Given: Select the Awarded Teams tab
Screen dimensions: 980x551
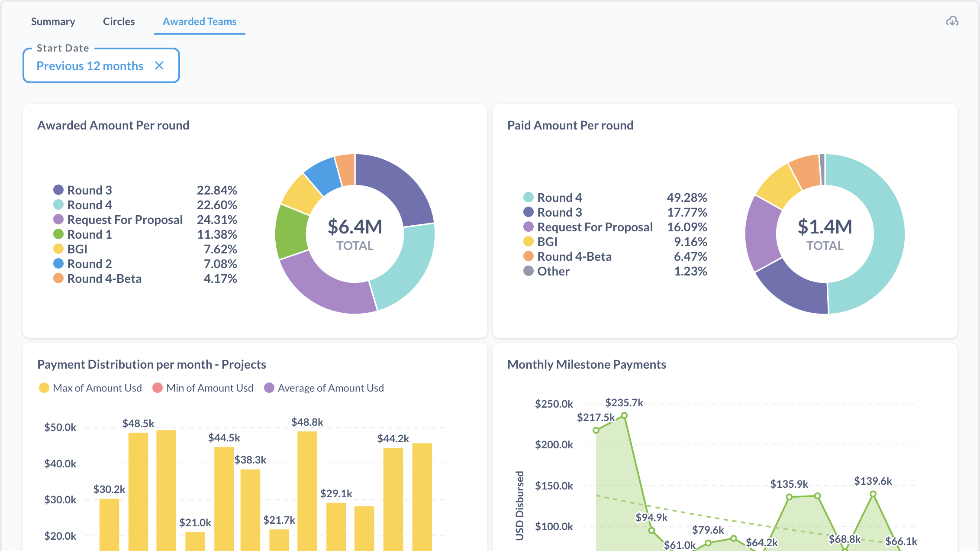Looking at the screenshot, I should coord(200,21).
